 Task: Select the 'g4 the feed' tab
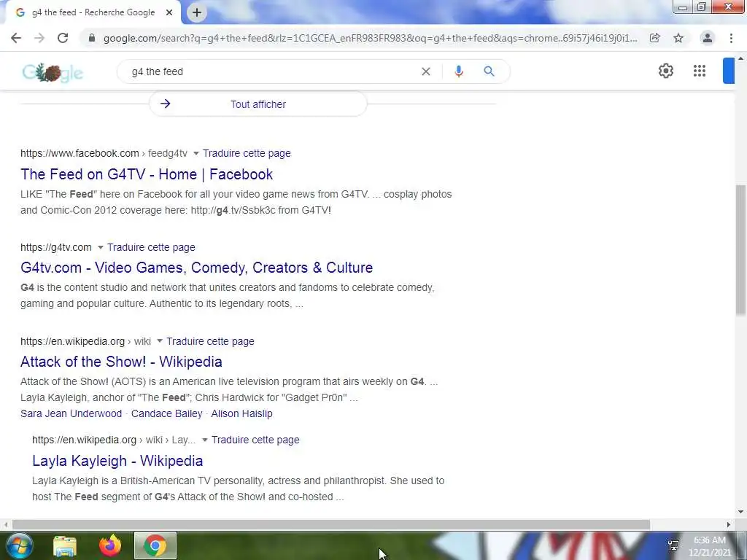93,13
